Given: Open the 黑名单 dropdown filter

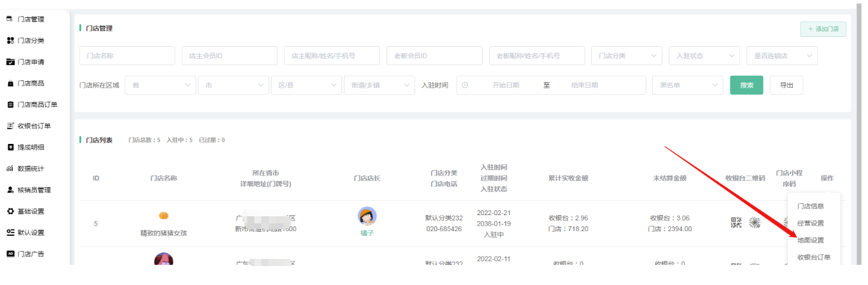Looking at the screenshot, I should (x=687, y=85).
